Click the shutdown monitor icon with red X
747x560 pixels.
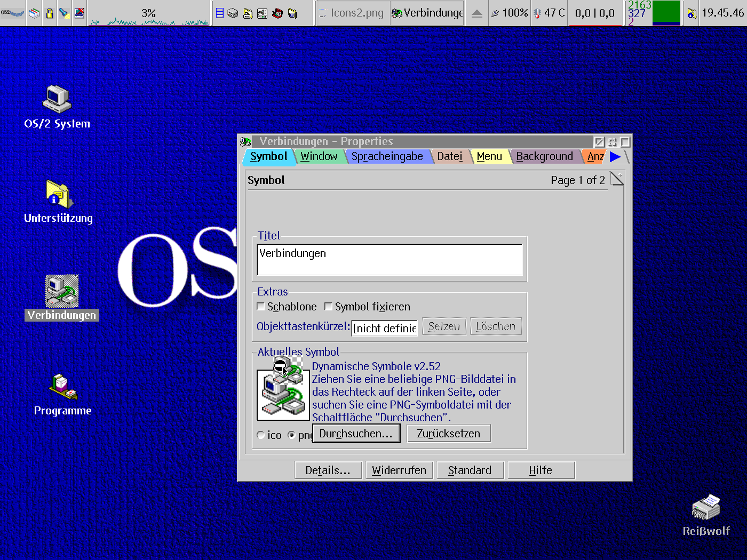coord(79,13)
